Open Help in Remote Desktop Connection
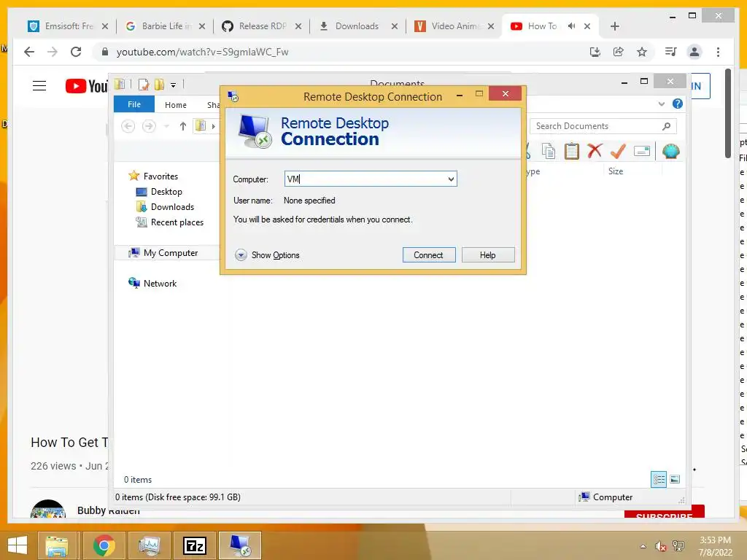The image size is (747, 560). click(x=488, y=254)
